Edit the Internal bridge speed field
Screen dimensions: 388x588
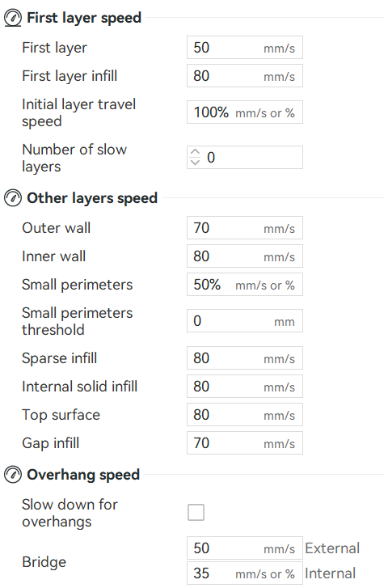245,573
